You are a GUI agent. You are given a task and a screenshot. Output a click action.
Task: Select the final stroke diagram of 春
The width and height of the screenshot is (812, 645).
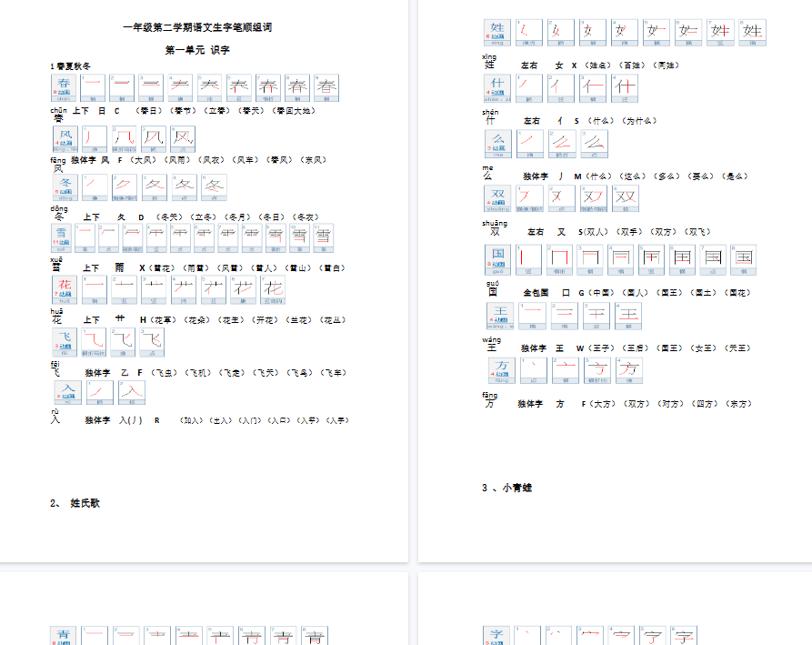click(x=326, y=87)
